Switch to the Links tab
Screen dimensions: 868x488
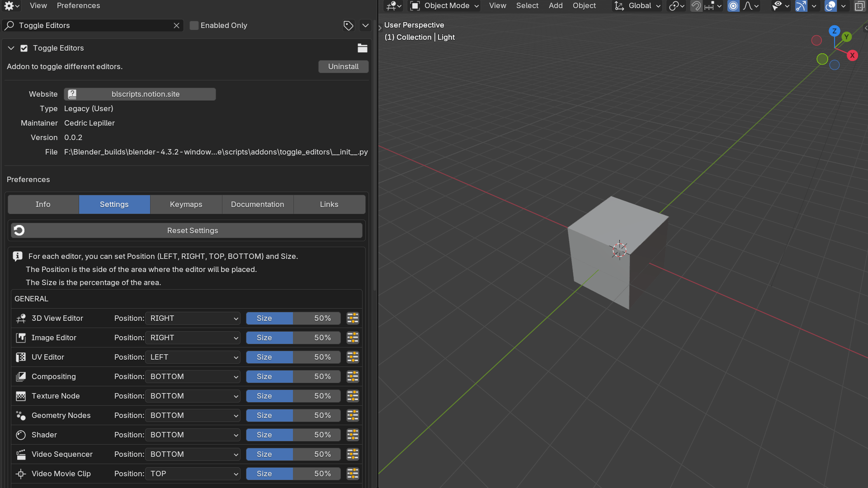pos(329,204)
